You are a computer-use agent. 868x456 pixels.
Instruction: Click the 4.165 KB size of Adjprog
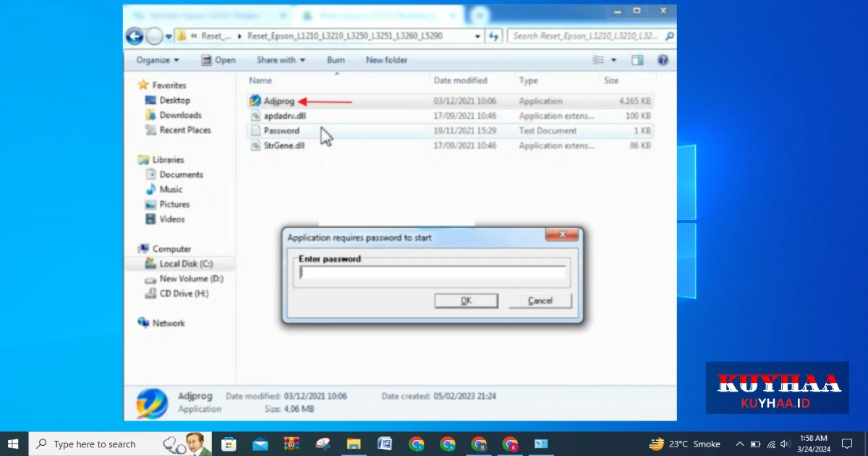pyautogui.click(x=634, y=101)
